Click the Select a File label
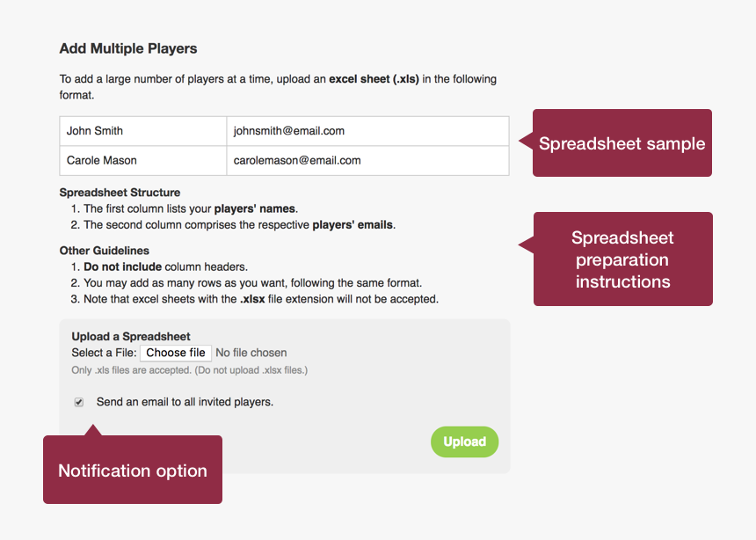The width and height of the screenshot is (756, 540). point(104,353)
